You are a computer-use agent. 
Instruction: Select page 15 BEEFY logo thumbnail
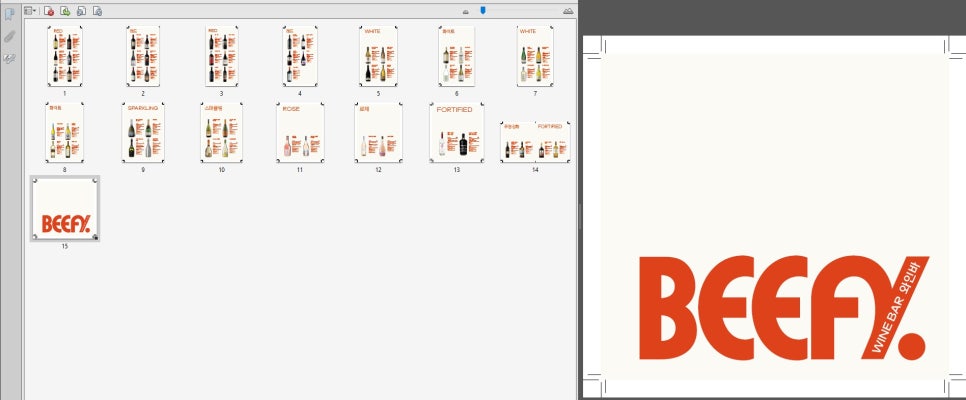[65, 208]
